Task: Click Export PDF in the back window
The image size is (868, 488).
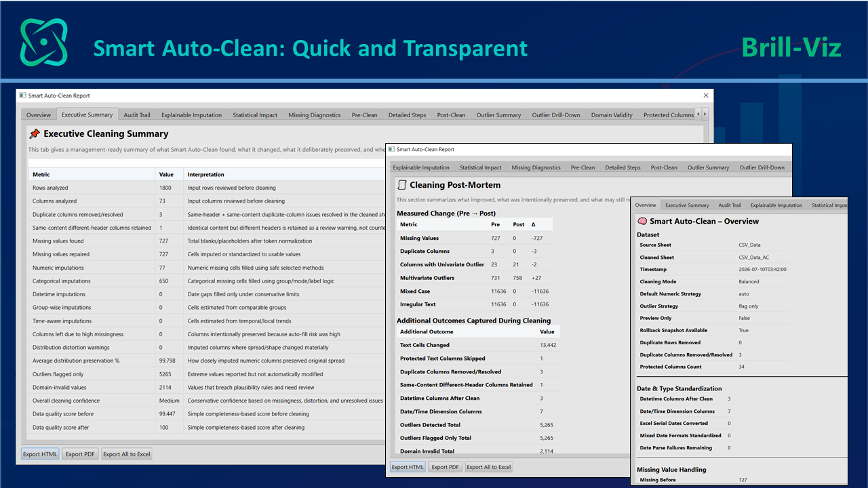Action: (x=79, y=454)
